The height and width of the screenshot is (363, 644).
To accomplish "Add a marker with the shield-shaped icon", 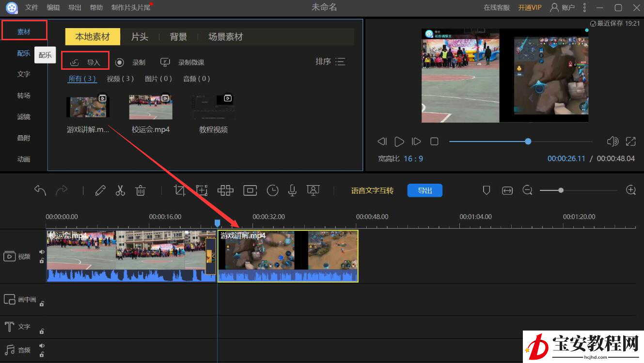I will point(487,190).
